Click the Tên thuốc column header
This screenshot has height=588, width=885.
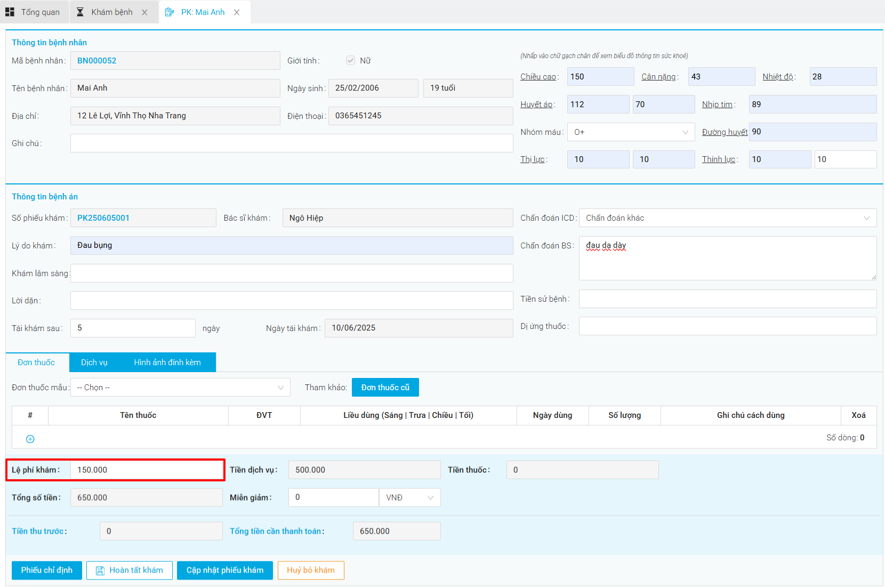point(138,415)
